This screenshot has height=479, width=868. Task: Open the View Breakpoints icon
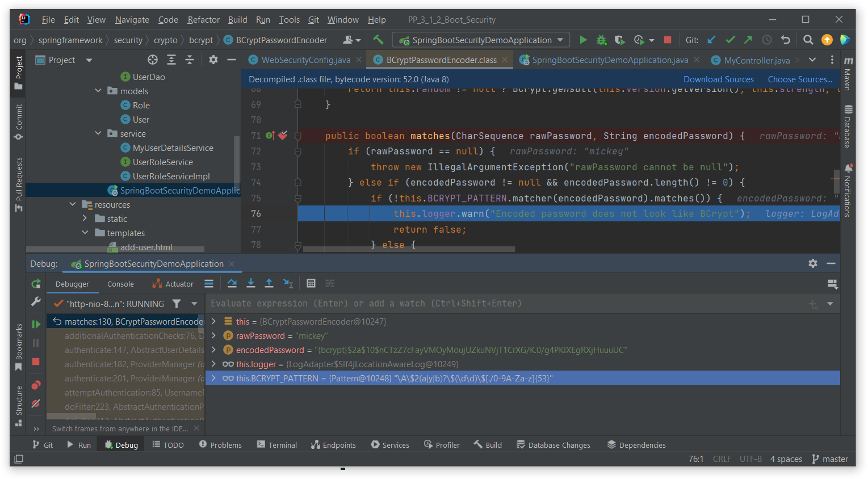pyautogui.click(x=36, y=385)
